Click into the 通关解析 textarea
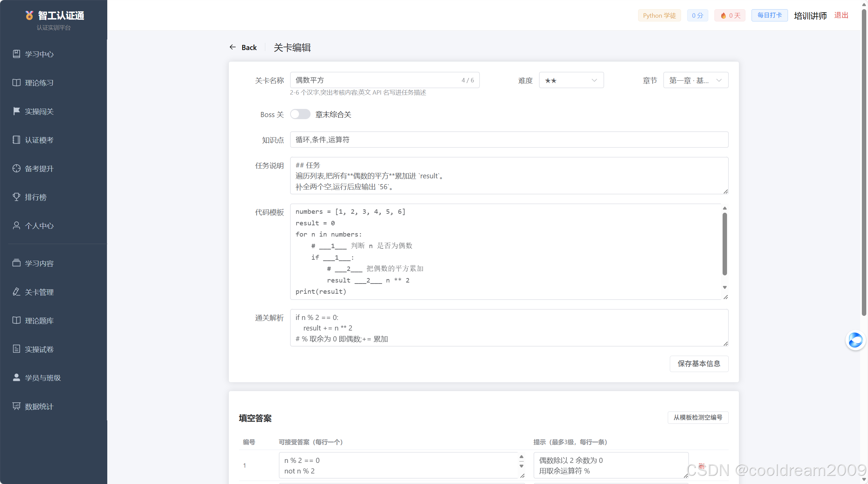 (509, 328)
